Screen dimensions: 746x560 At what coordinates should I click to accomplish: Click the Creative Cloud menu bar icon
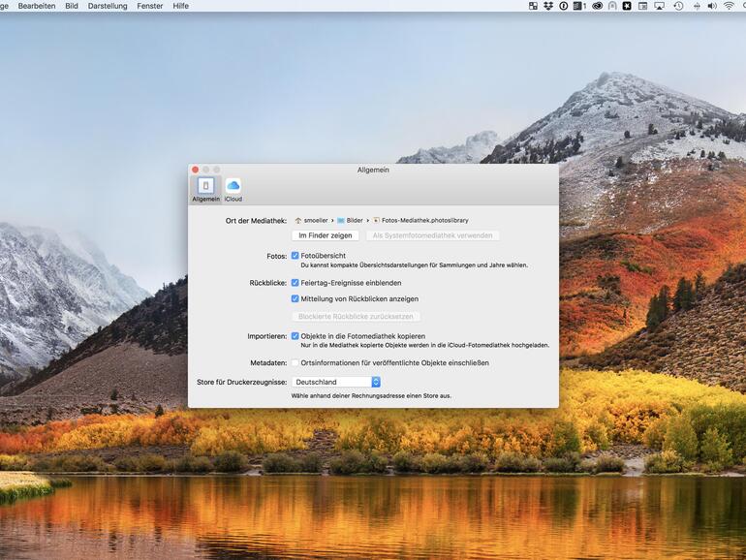coord(597,6)
